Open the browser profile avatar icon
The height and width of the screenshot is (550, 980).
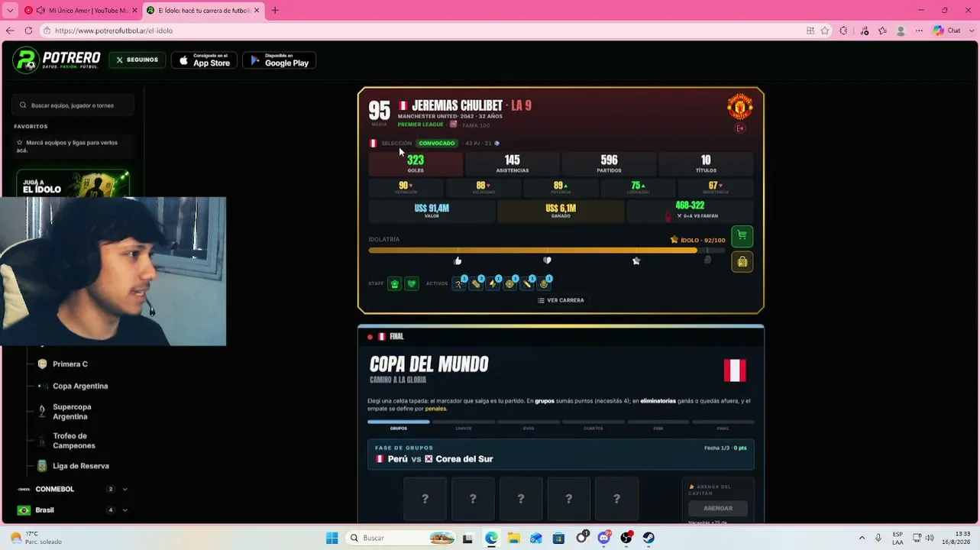tap(901, 31)
